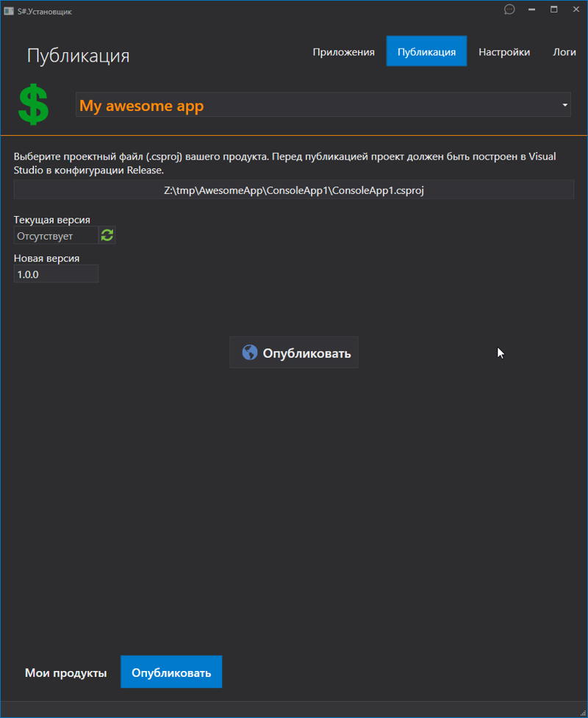Image resolution: width=588 pixels, height=718 pixels.
Task: Click the ConsoleApp1.csproj project path field
Action: pos(294,190)
